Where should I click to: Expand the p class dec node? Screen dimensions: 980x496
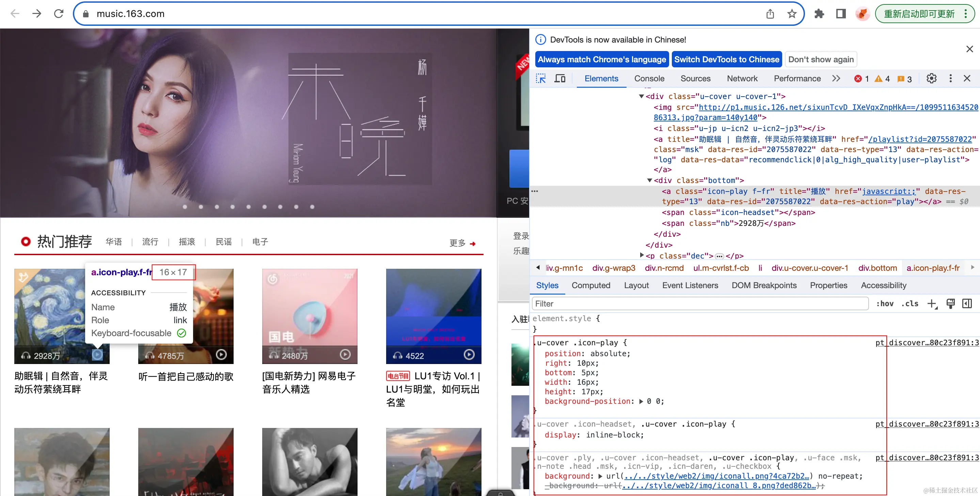click(642, 255)
